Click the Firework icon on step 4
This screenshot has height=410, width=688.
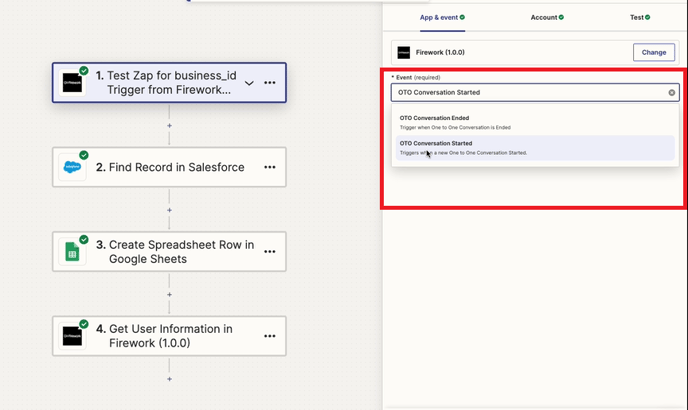72,336
